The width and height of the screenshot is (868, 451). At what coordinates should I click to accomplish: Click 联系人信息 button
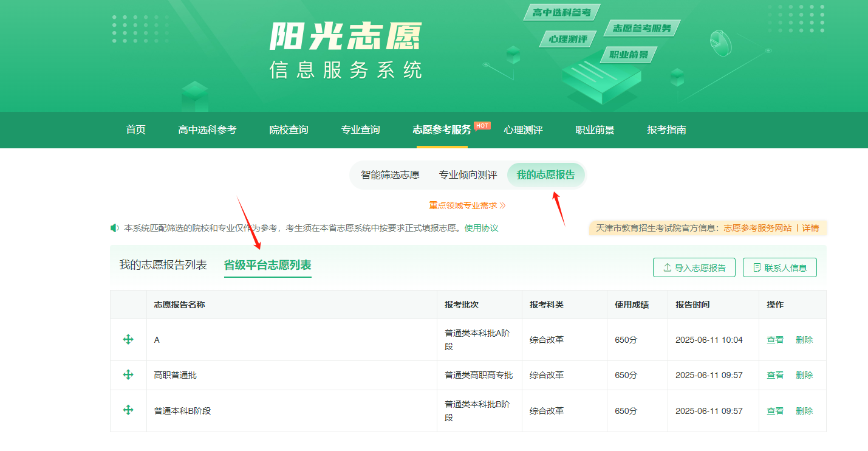(x=780, y=267)
